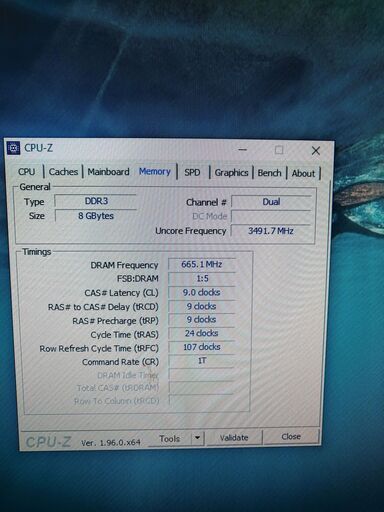Click the Uncore Frequency value field
Image resolution: width=384 pixels, height=512 pixels.
[x=271, y=231]
